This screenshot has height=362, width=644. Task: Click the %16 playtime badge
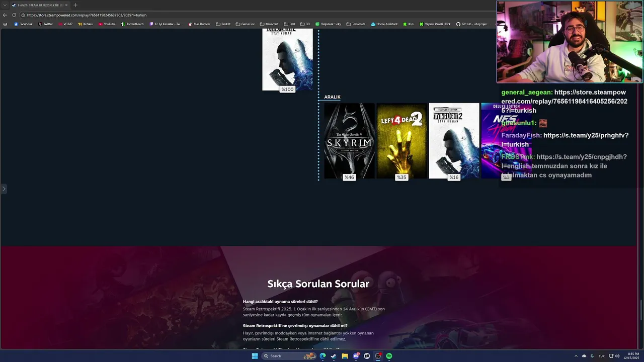click(454, 177)
